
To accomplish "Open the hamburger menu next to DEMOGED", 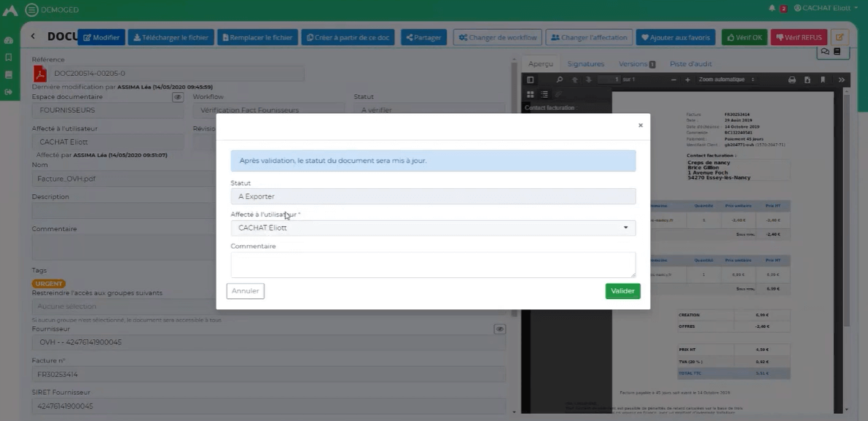I will click(x=32, y=9).
